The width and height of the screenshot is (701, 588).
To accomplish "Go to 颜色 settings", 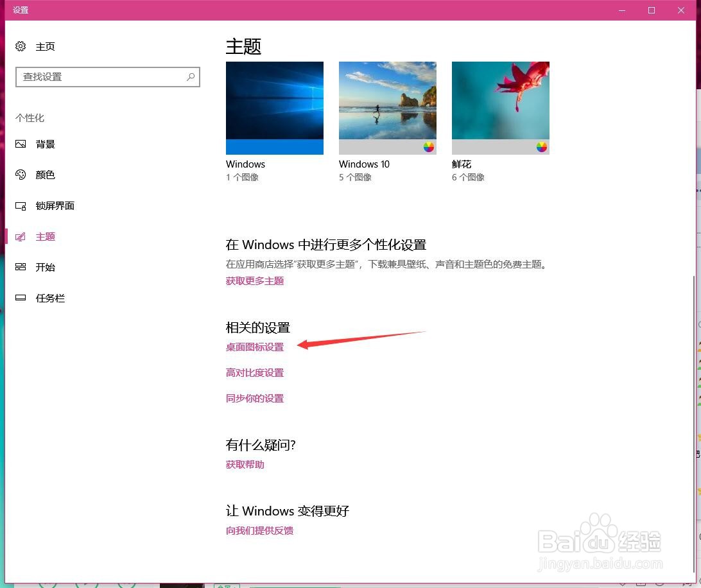I will [45, 175].
